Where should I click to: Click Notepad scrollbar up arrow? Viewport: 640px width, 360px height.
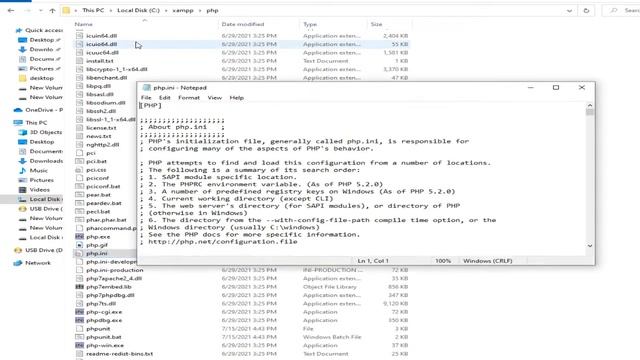(x=590, y=106)
